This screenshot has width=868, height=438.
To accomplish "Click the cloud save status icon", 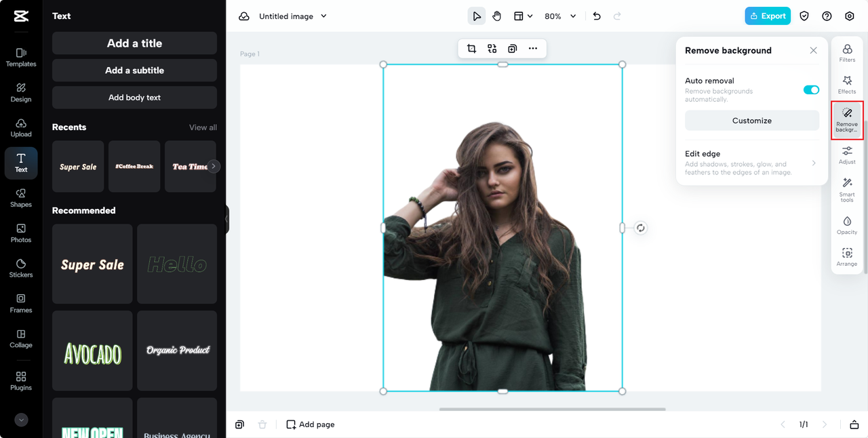I will [x=244, y=16].
